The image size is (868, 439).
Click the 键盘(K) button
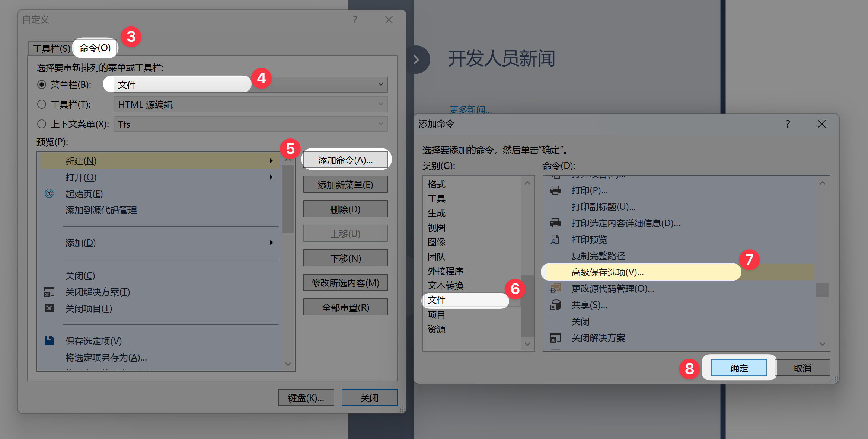coord(306,397)
